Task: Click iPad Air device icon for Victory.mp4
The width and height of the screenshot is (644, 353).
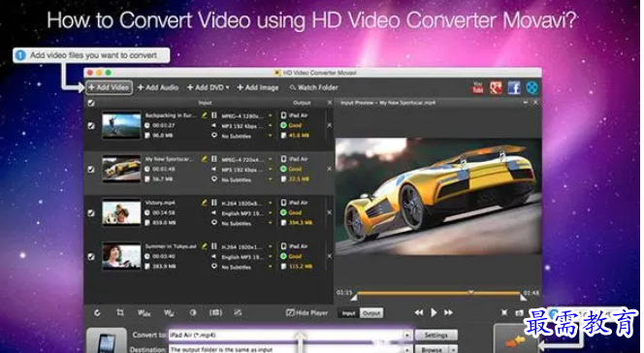Action: click(283, 203)
